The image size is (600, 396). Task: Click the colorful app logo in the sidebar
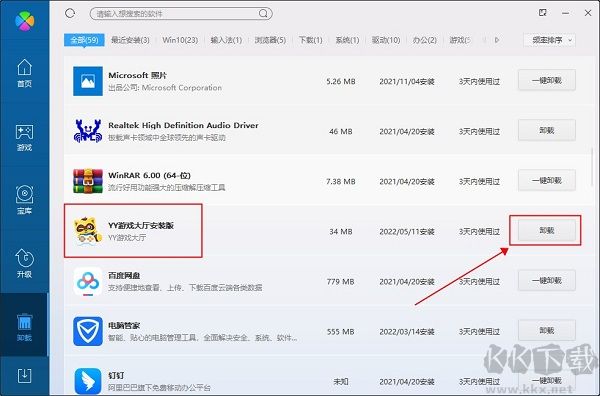(24, 20)
